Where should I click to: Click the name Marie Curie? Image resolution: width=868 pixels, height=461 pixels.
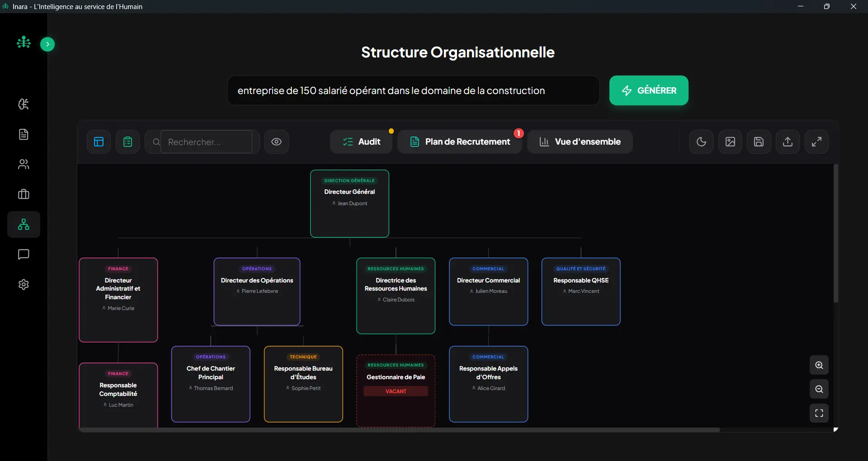coord(121,308)
